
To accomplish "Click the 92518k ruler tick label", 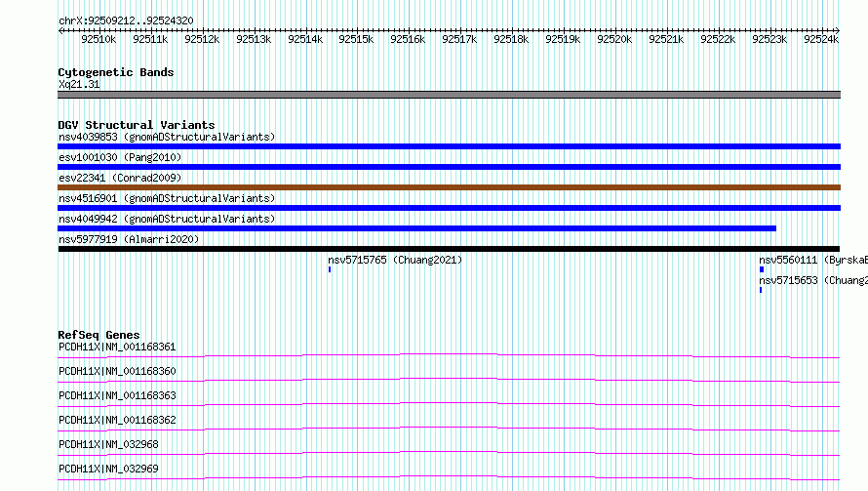I will tap(511, 39).
